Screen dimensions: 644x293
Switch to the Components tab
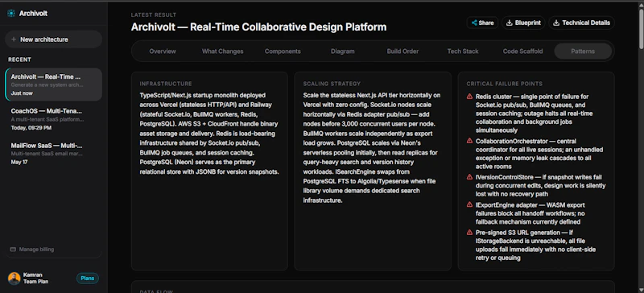point(283,52)
